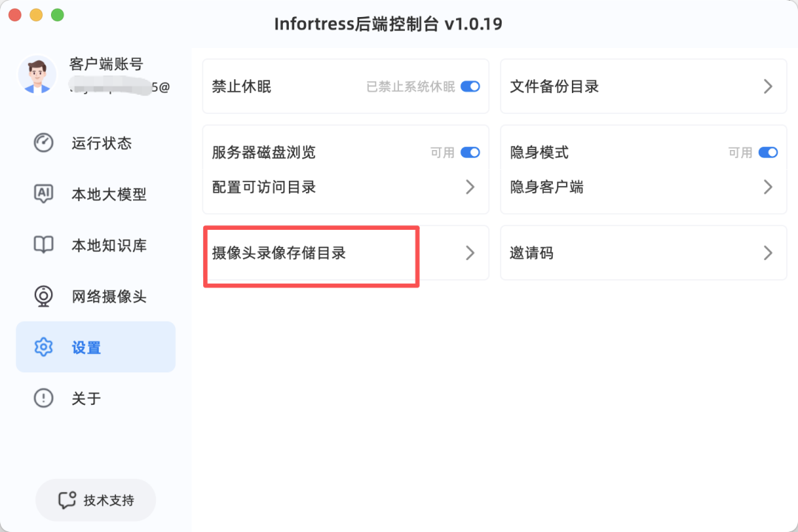Toggle the 服务器磁盘浏览 switch
The height and width of the screenshot is (532, 798).
470,152
